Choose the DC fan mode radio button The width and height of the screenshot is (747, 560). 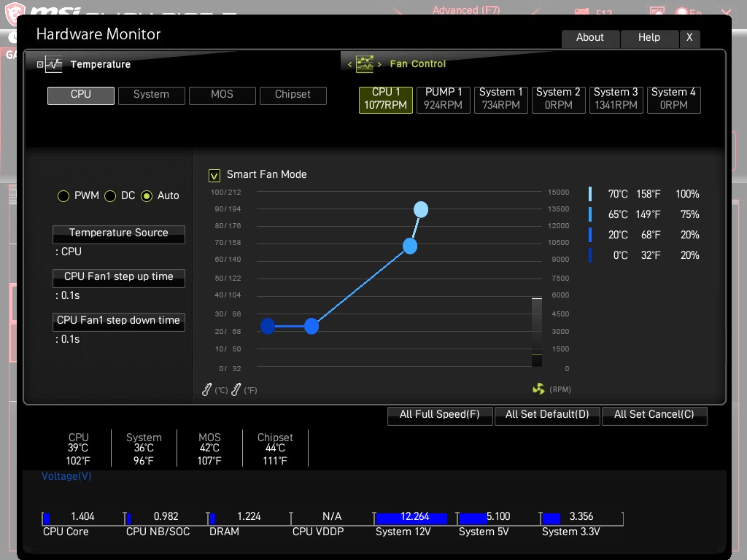110,196
